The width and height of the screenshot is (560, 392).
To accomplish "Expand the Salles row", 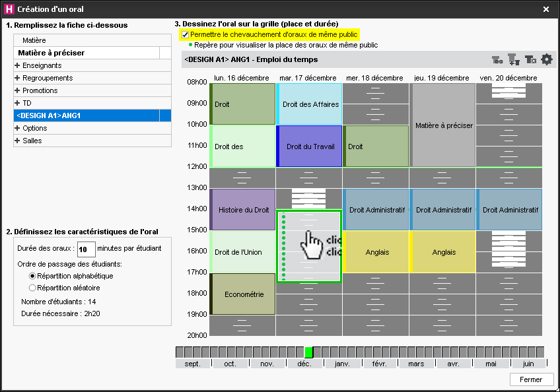I will coord(17,141).
